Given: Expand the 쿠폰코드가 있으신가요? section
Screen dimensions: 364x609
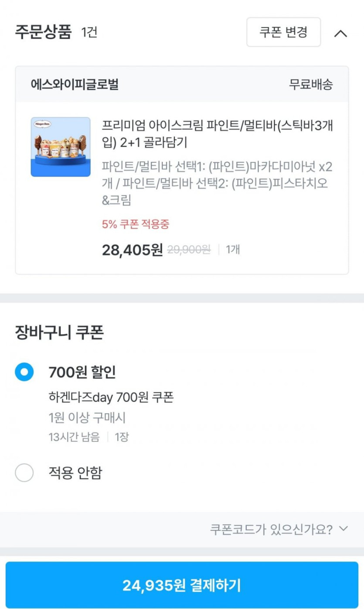Looking at the screenshot, I should pos(279,529).
